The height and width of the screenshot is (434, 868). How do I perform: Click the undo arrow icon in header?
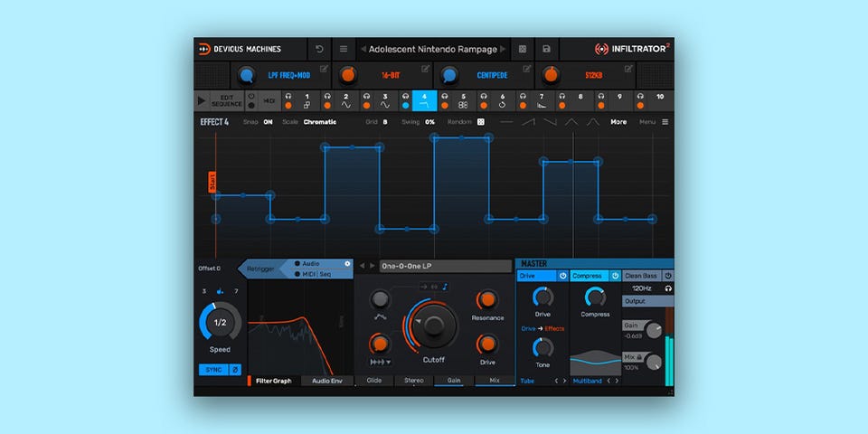click(x=319, y=49)
